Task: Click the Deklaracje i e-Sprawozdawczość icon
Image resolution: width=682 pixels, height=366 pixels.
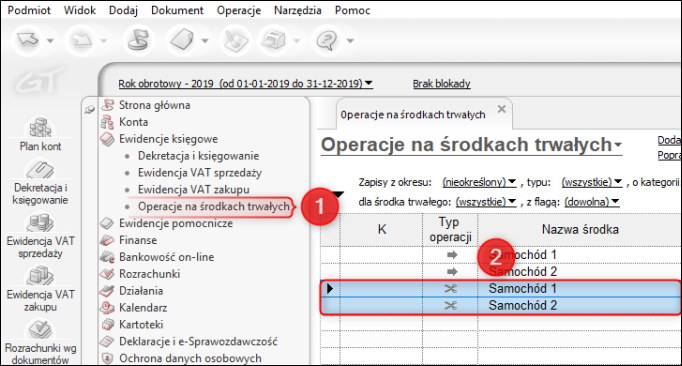Action: pos(107,342)
